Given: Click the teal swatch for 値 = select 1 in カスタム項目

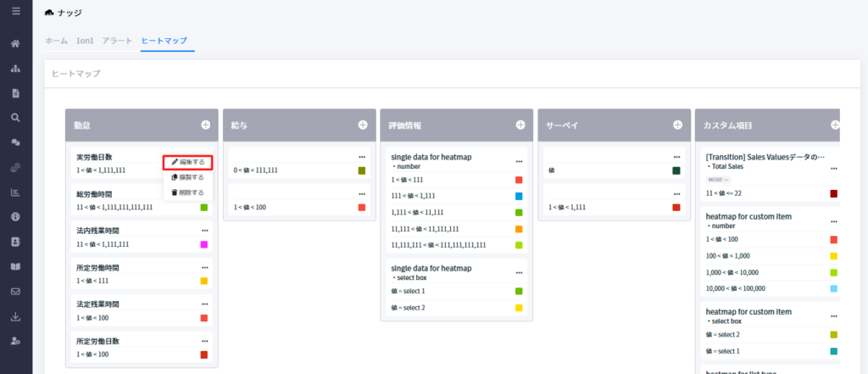Looking at the screenshot, I should (x=834, y=351).
